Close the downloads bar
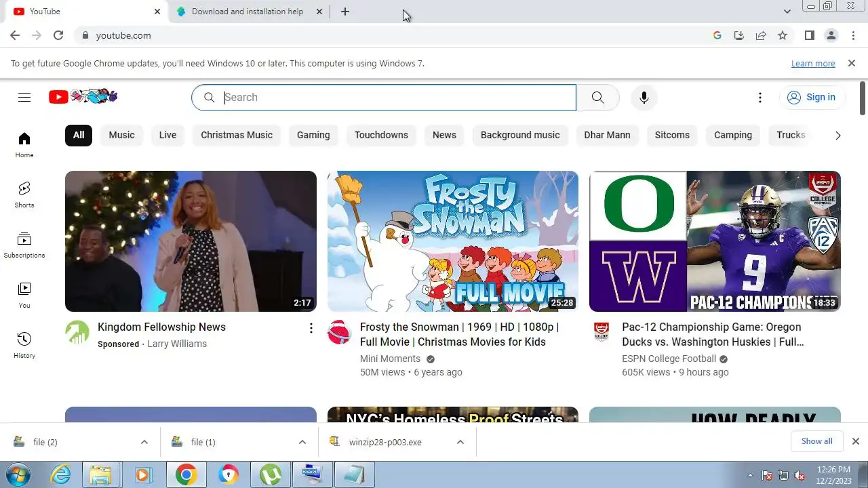Image resolution: width=868 pixels, height=488 pixels. coord(856,441)
